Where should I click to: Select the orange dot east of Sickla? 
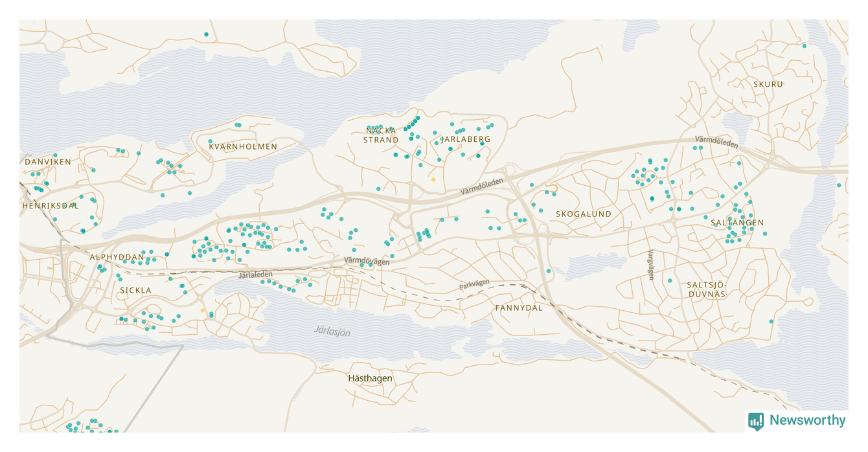click(x=202, y=311)
